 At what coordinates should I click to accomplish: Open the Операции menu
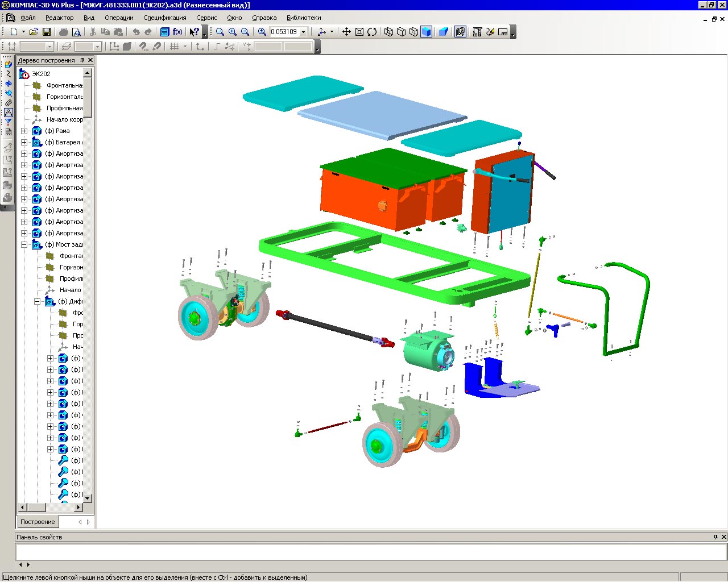(119, 18)
